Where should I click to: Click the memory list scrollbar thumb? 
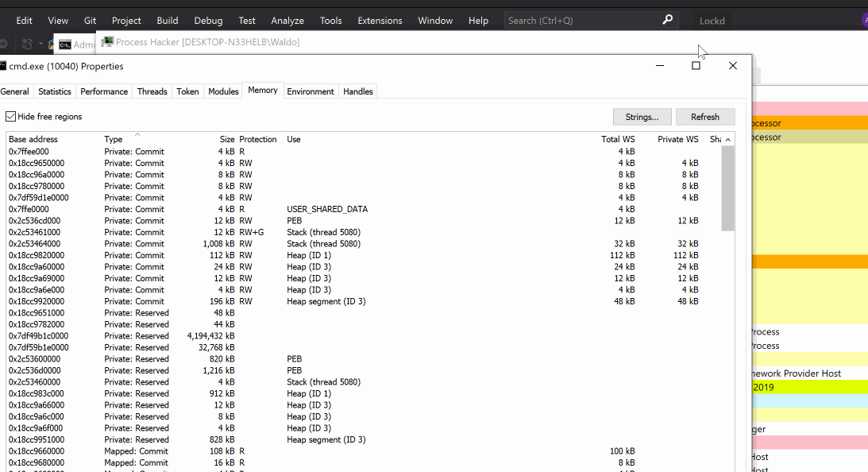pyautogui.click(x=728, y=188)
